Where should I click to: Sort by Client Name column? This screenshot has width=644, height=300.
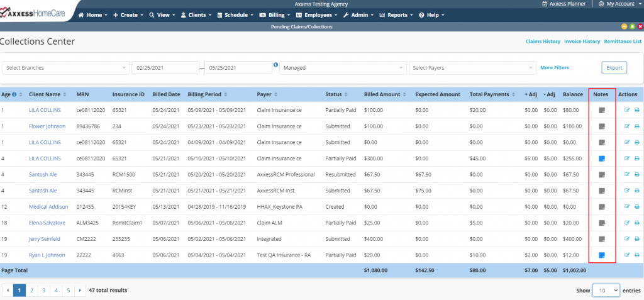coord(48,94)
